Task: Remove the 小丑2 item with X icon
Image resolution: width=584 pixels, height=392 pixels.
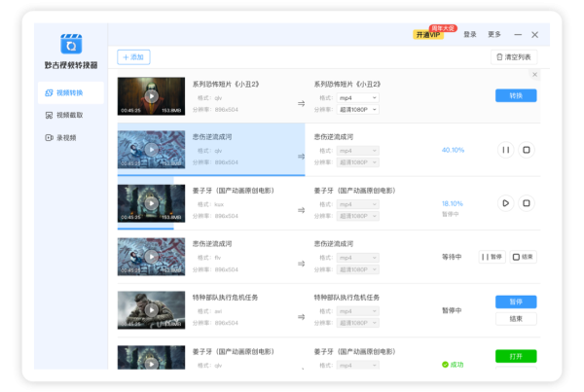Action: click(534, 74)
